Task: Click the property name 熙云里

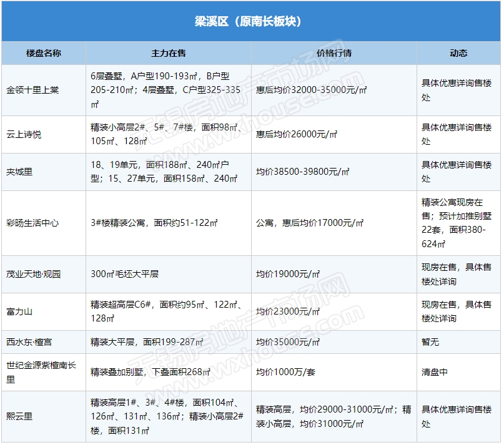Action: (x=19, y=417)
